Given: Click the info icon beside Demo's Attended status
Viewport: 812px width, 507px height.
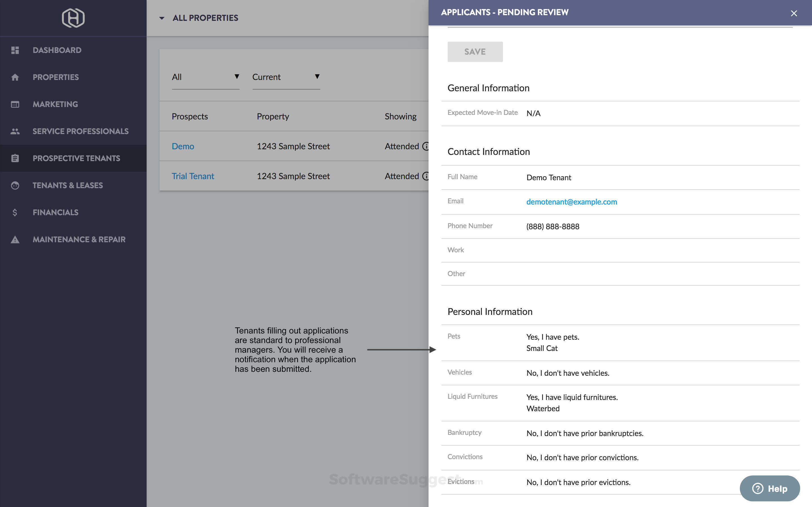Looking at the screenshot, I should point(425,146).
